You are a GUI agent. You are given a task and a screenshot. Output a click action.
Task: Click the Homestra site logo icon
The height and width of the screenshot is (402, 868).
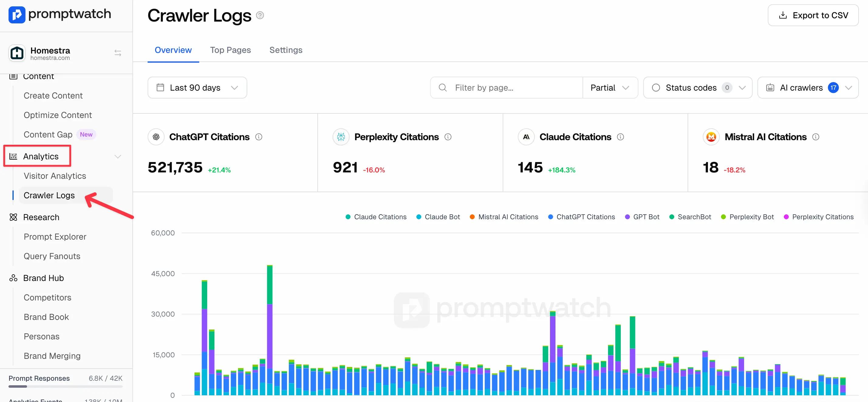coord(17,53)
